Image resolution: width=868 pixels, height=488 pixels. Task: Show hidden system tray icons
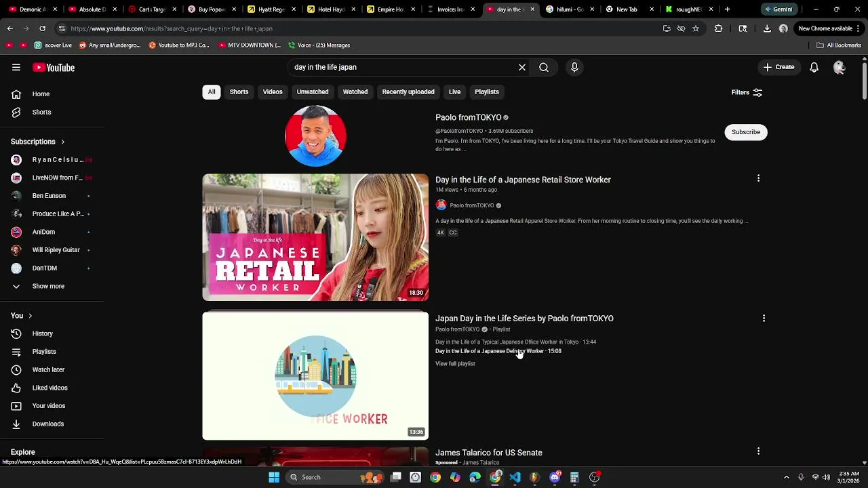point(787,477)
